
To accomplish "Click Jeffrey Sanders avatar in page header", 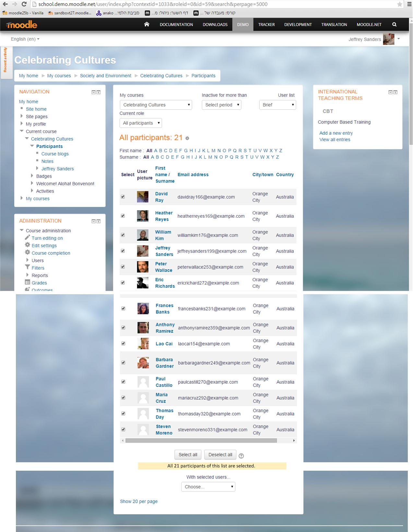I will (x=389, y=39).
